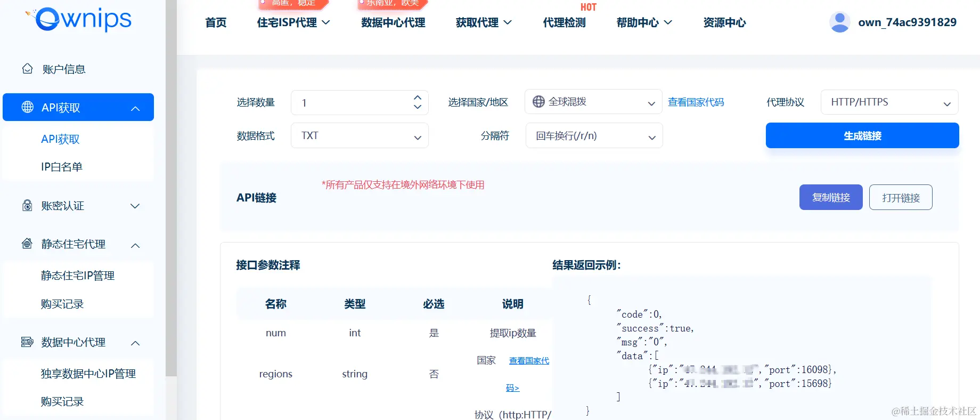This screenshot has width=980, height=420.
Task: Click username own_74ac9391829
Action: pos(907,22)
